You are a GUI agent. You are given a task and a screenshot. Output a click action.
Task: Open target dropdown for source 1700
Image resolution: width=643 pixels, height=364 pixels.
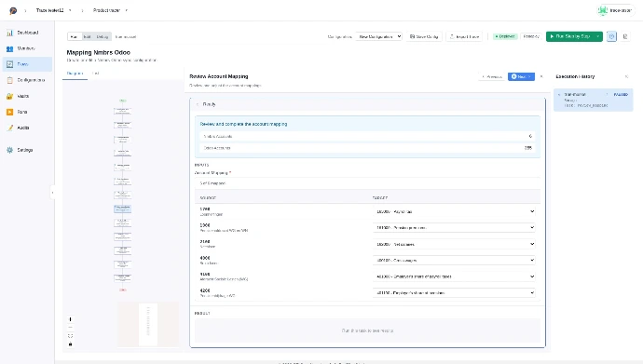coord(454,211)
